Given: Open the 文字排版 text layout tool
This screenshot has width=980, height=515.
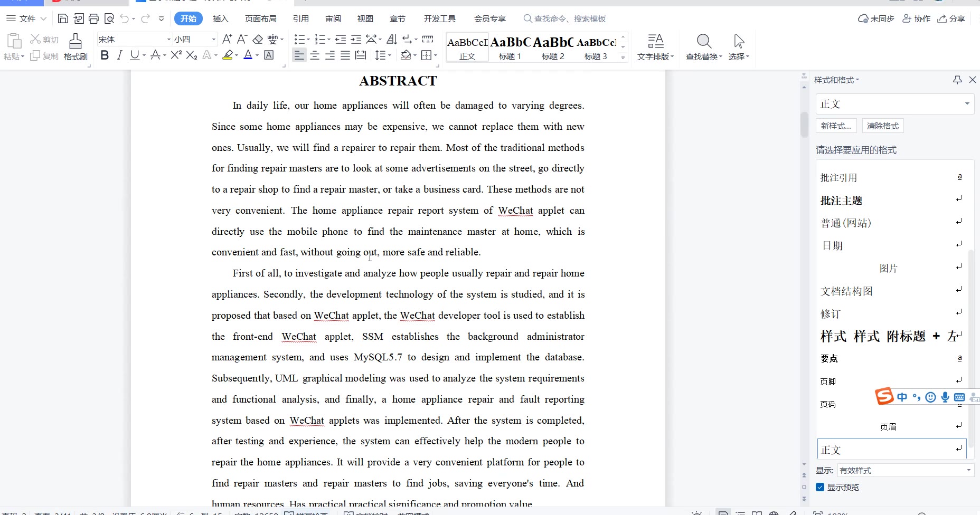Looking at the screenshot, I should coord(655,47).
